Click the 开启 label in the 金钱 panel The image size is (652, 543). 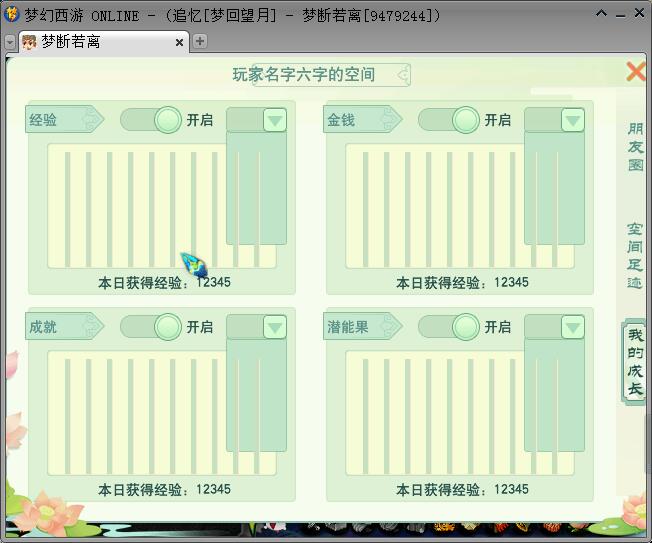pos(498,120)
